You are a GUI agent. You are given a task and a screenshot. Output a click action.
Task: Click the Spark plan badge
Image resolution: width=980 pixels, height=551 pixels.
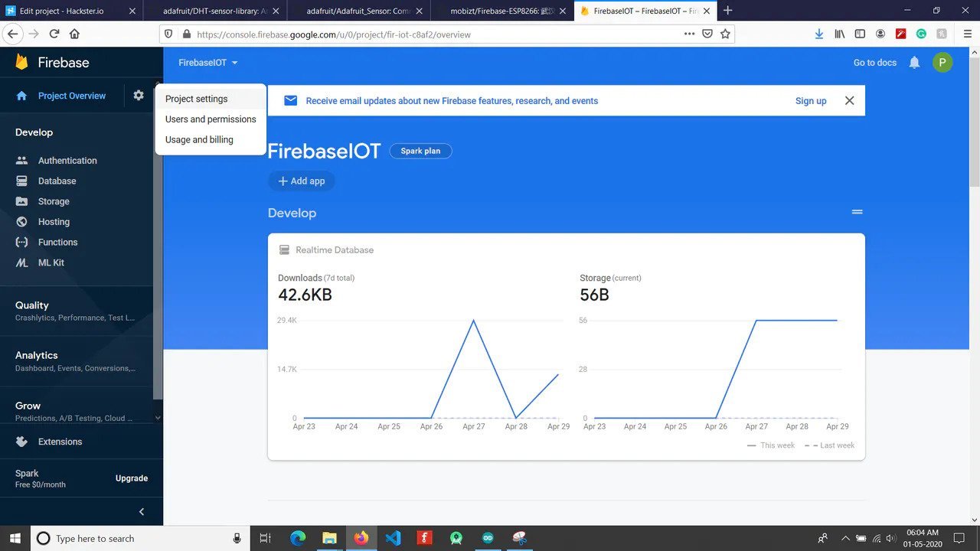420,151
